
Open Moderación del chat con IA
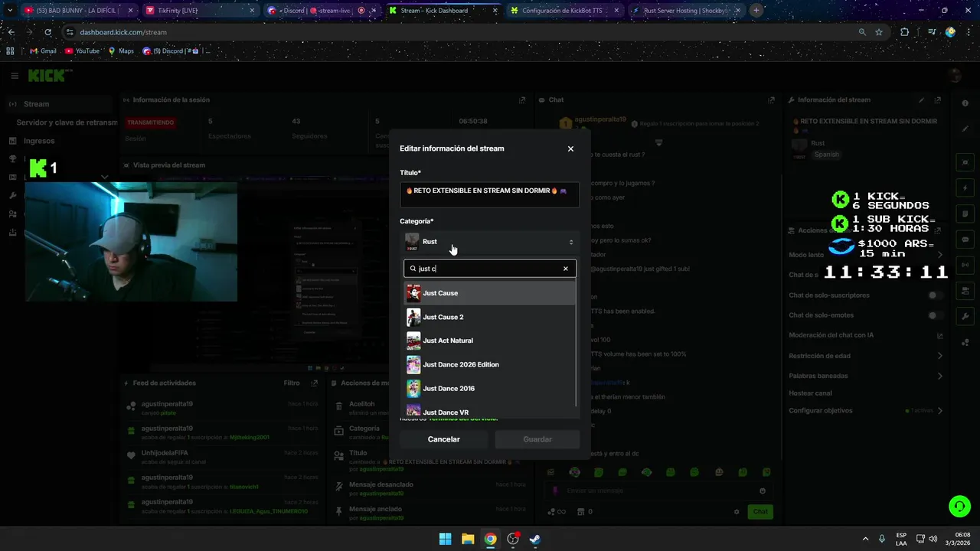(865, 335)
